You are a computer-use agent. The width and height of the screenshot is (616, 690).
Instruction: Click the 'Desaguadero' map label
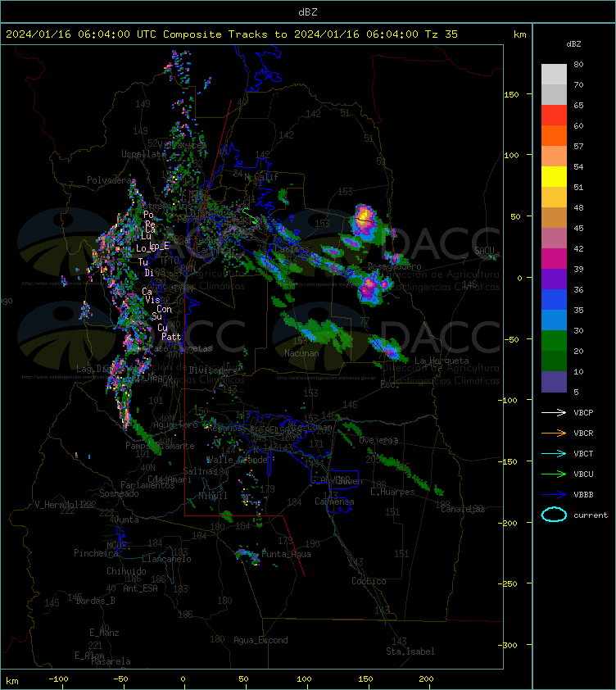(394, 266)
